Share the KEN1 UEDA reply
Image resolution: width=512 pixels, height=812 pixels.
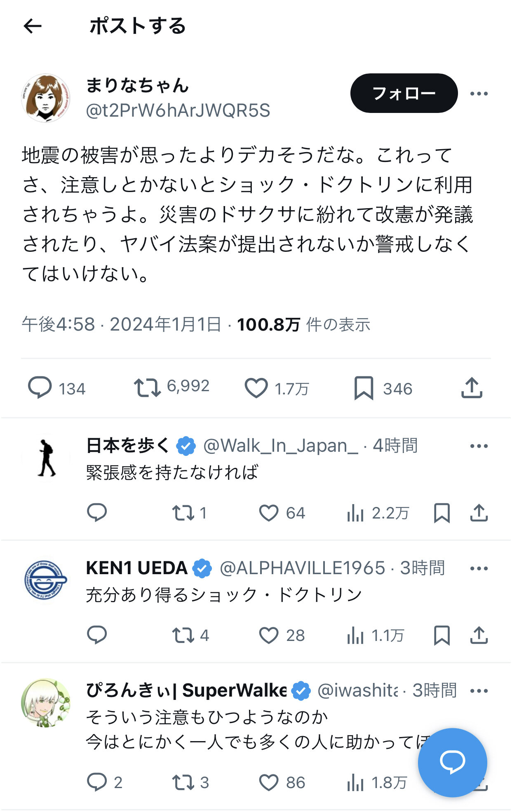[479, 635]
